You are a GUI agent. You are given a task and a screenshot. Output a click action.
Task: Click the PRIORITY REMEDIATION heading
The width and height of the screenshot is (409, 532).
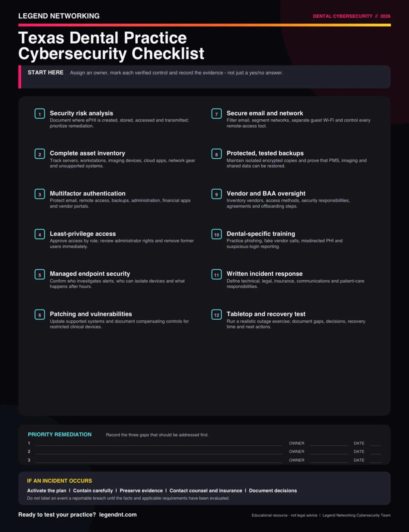(60, 435)
